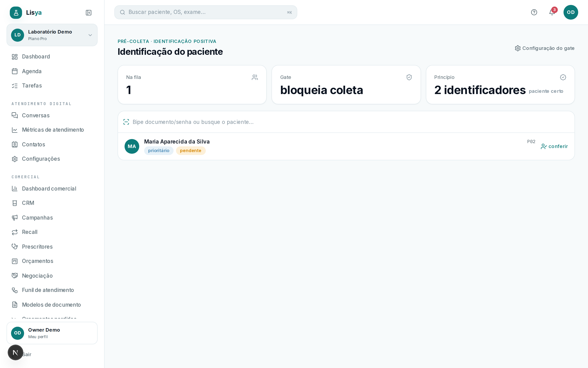Click the 2 identificadores Princípio value
Viewport: 588px width, 368px height.
point(480,90)
